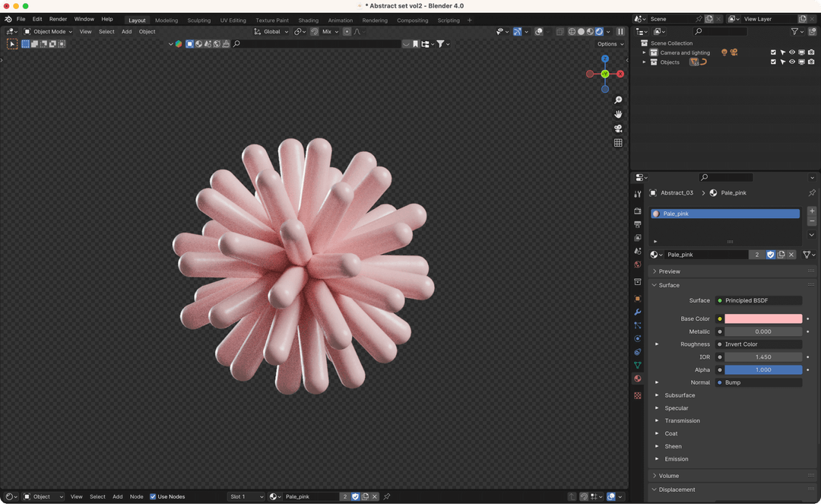This screenshot has width=821, height=504.
Task: Disable the Objects collection checkbox
Action: click(x=773, y=62)
